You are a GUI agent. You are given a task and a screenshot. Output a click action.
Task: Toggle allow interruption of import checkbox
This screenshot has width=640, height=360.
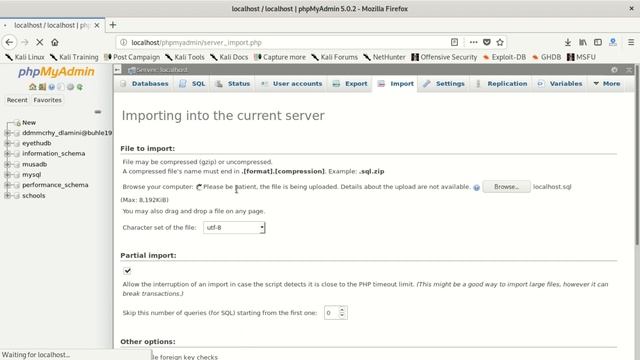(x=127, y=271)
